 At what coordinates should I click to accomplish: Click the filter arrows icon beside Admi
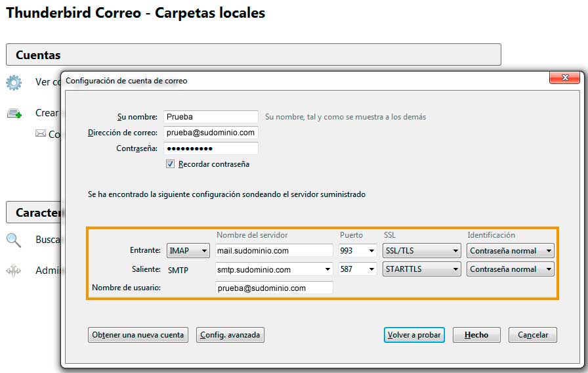click(x=14, y=271)
